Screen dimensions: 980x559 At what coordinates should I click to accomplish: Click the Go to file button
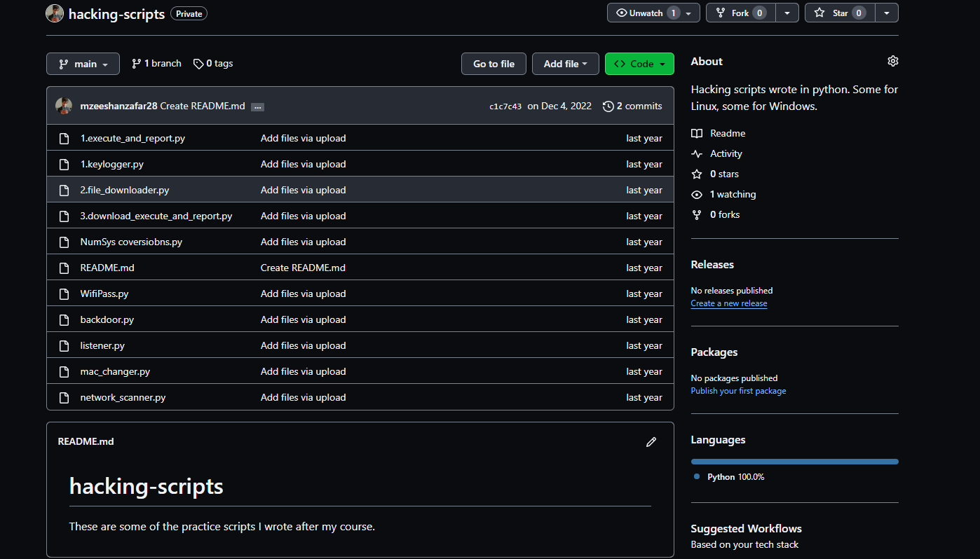(x=494, y=64)
